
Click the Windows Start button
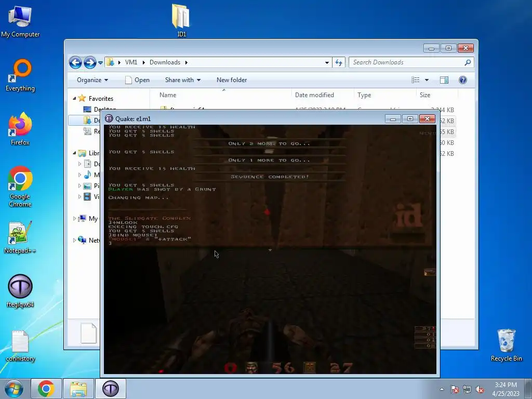click(14, 389)
